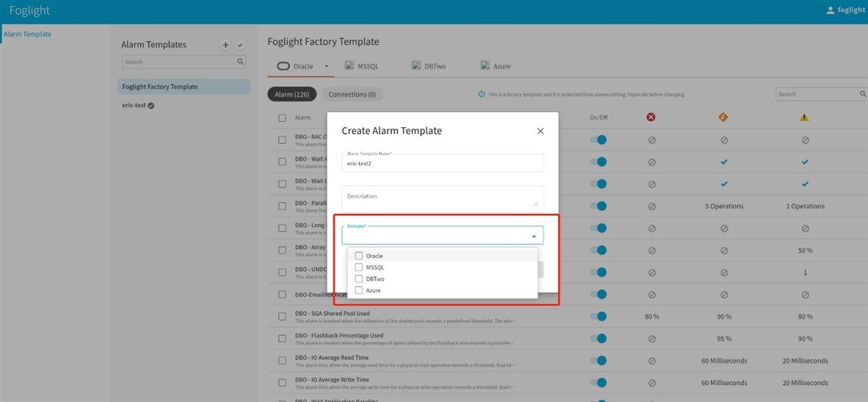Click DBO - Flashback Percentage Used alarm name
The width and height of the screenshot is (868, 402).
coord(339,336)
